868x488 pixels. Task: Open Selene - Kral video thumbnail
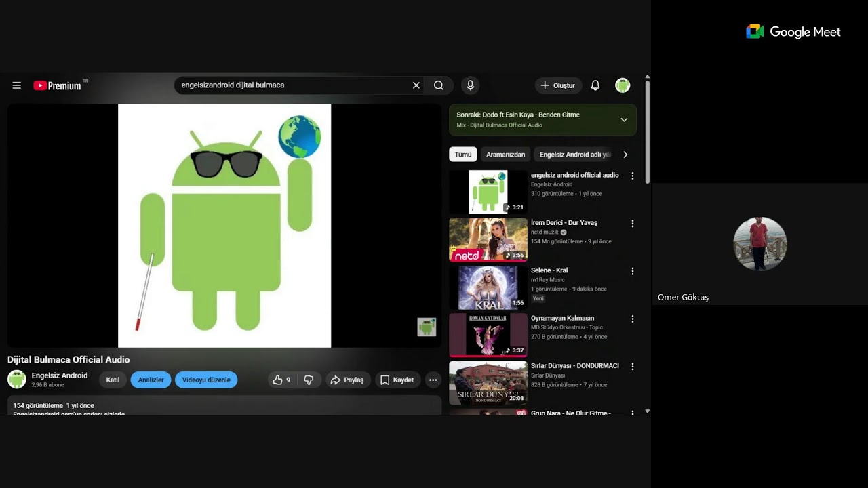coord(488,287)
